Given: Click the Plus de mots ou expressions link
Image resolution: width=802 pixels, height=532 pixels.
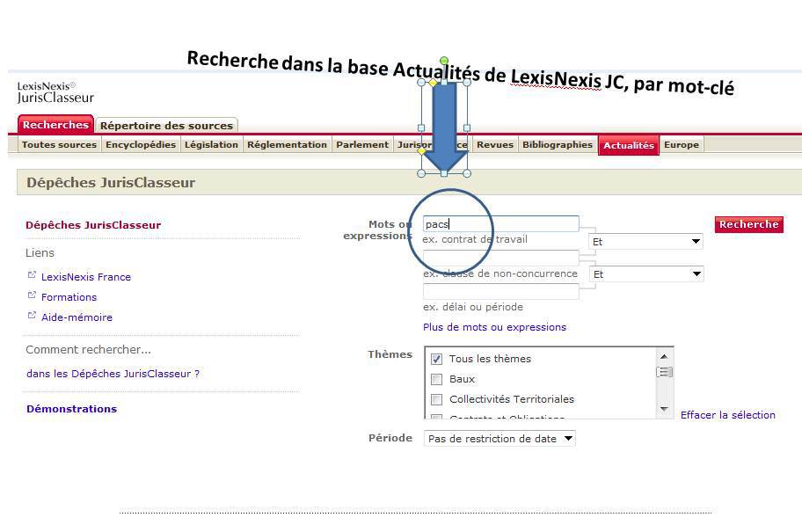Looking at the screenshot, I should pos(494,327).
